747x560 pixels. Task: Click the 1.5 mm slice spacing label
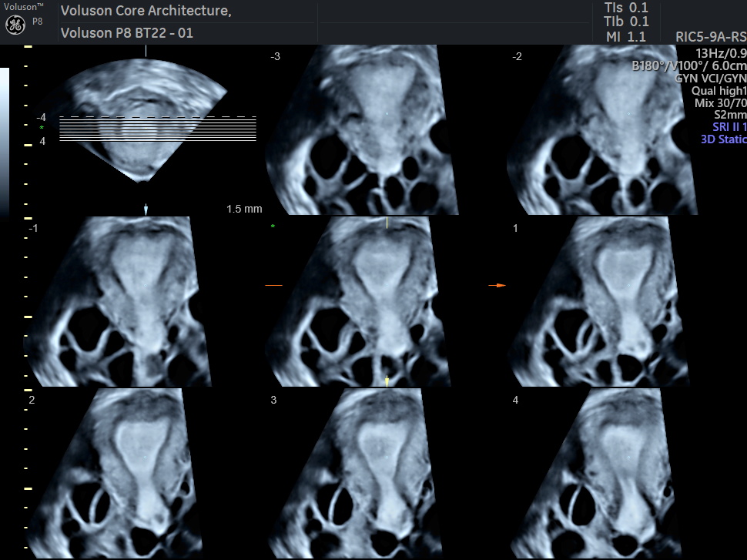[244, 209]
